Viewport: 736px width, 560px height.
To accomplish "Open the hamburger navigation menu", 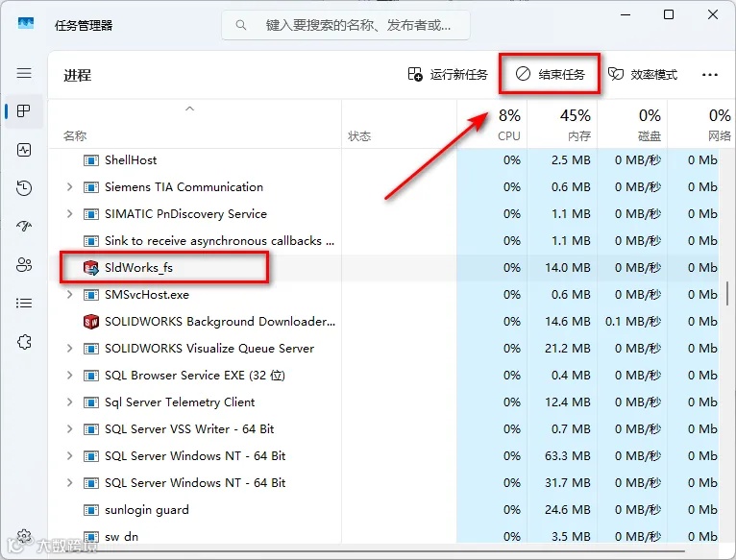I will (x=24, y=73).
